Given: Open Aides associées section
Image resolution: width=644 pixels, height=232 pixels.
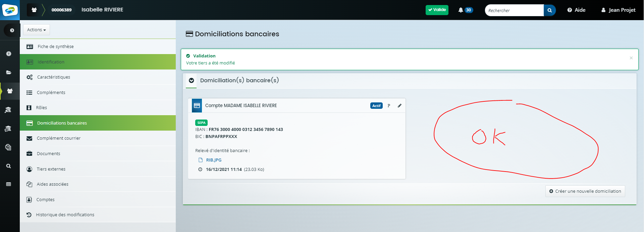Looking at the screenshot, I should click(x=98, y=184).
